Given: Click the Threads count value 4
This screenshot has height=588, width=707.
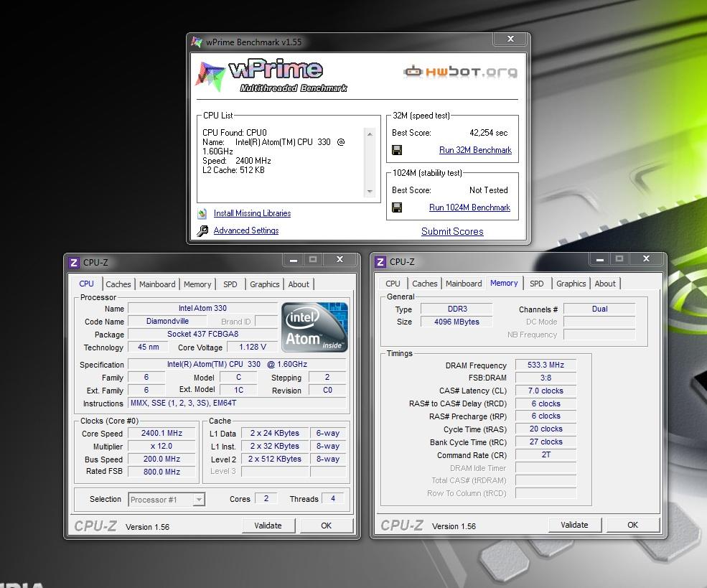Looking at the screenshot, I should click(333, 499).
